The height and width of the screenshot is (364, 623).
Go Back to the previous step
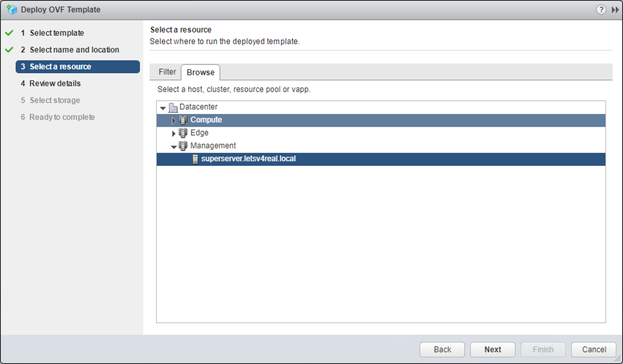[x=442, y=349]
